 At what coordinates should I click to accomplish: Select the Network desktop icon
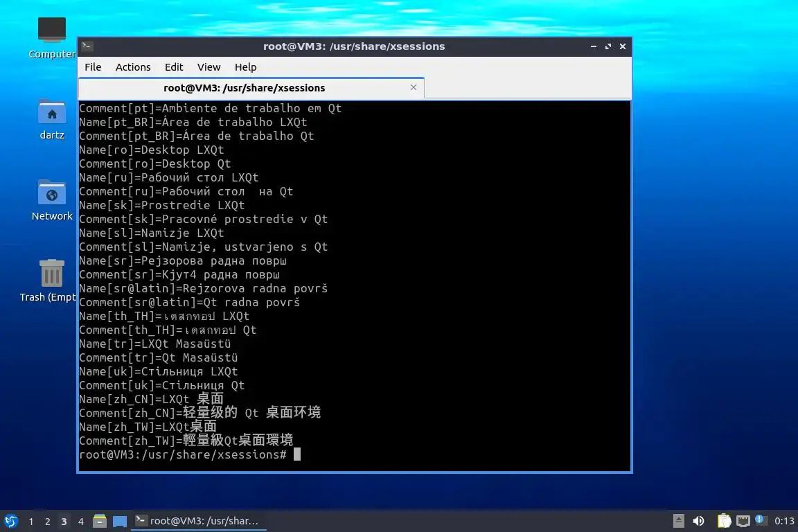(x=52, y=201)
